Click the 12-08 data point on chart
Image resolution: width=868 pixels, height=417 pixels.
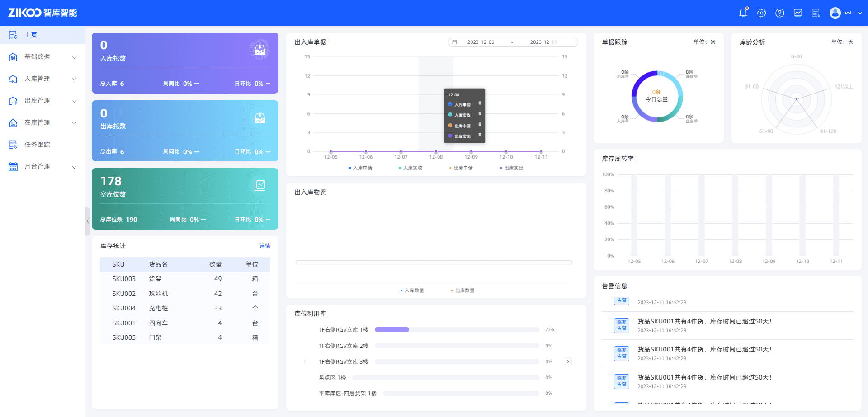(x=436, y=152)
